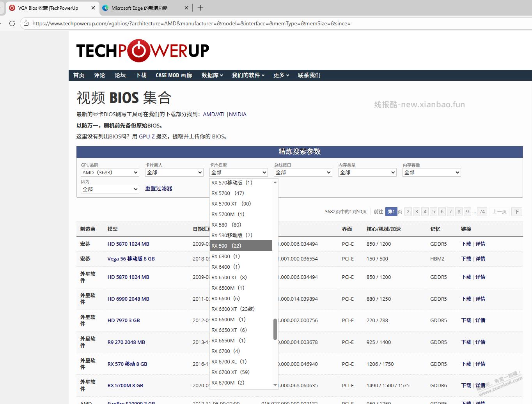Open the CASE MOD 画廊 menu item
Screen dimensions: 532x404
coord(174,75)
